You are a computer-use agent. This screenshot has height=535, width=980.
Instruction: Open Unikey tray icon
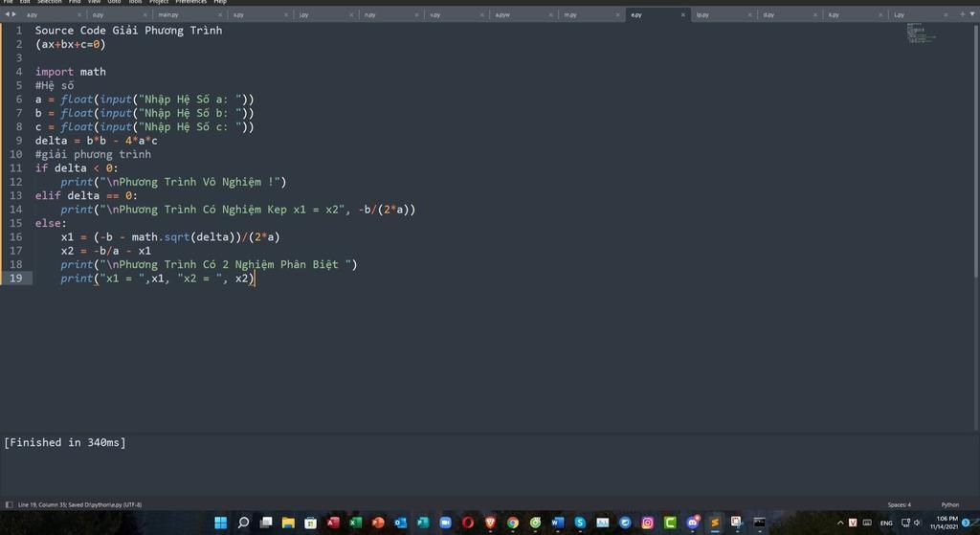click(x=853, y=523)
